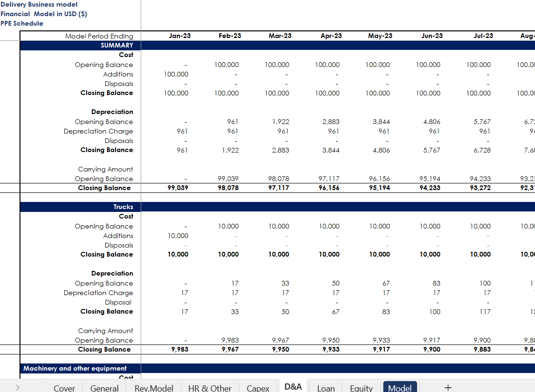Click the Model Period Ending label
The height and width of the screenshot is (392, 535).
pos(99,37)
